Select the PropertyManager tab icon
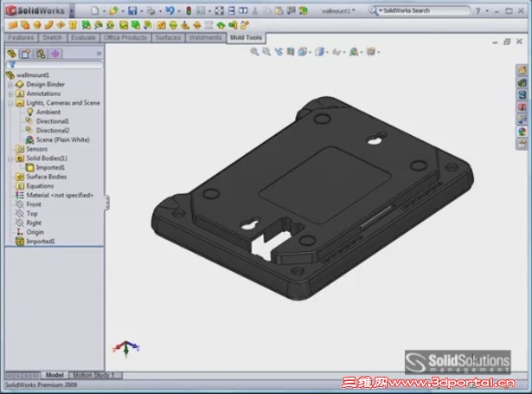This screenshot has height=394, width=532. click(26, 54)
